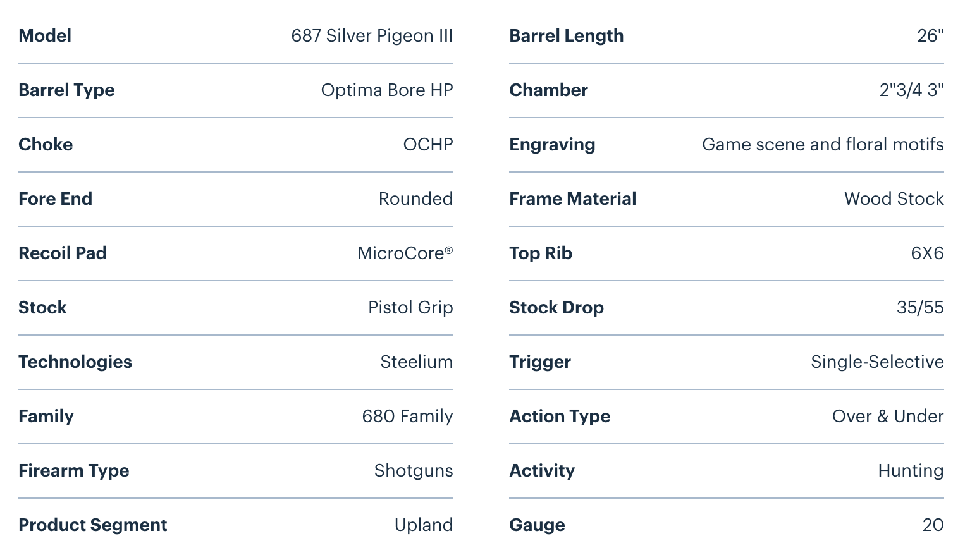Click the 6X6 top rib value
Viewport: 965px width, 560px height.
pos(927,253)
